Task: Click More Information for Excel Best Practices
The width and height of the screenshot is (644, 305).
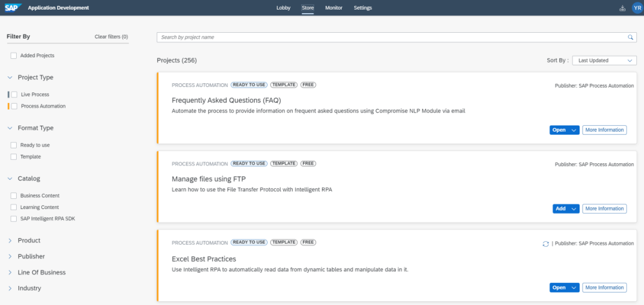Action: tap(605, 288)
